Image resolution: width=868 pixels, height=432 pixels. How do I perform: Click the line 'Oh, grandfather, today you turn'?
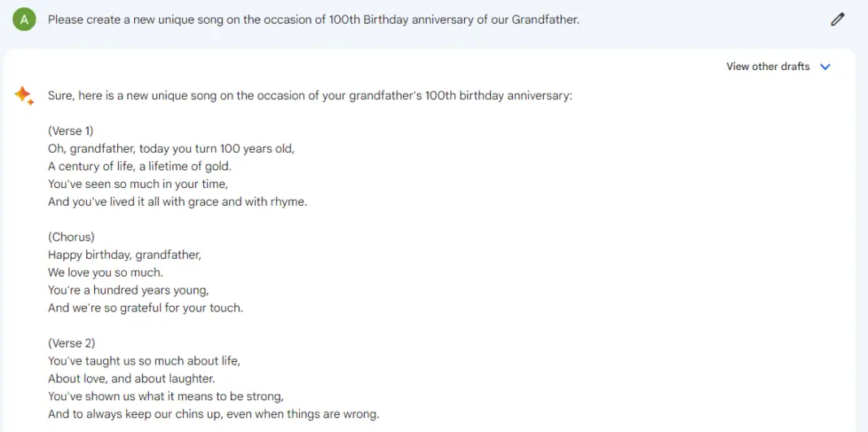[x=171, y=148]
